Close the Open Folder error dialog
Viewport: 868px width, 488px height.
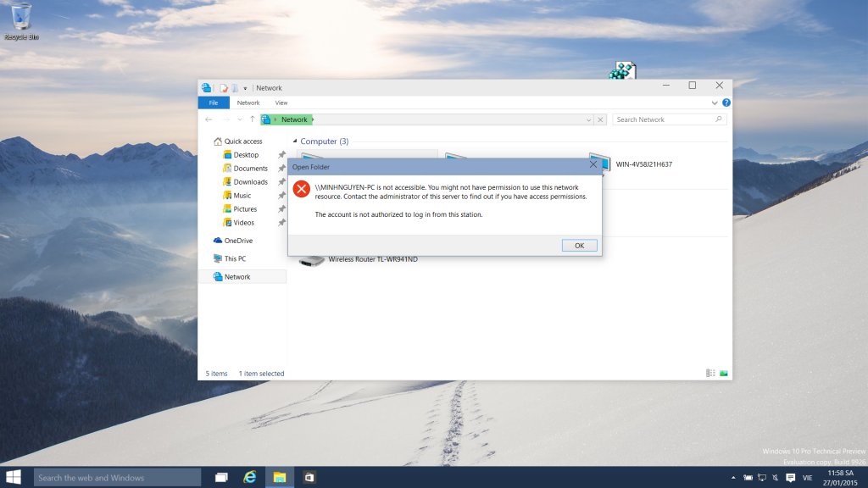[593, 164]
